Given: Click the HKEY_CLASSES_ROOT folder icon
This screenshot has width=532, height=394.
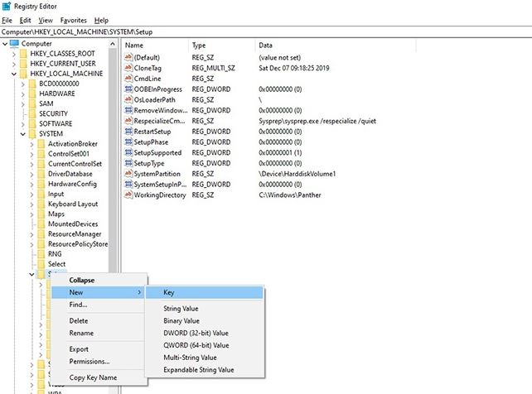Looking at the screenshot, I should coord(23,54).
